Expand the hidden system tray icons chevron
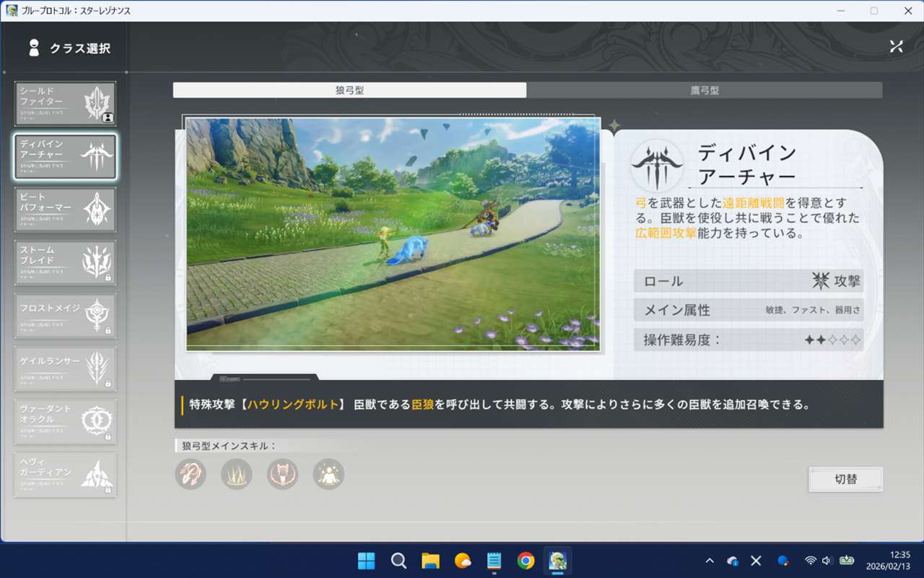Image resolution: width=924 pixels, height=578 pixels. (x=710, y=561)
